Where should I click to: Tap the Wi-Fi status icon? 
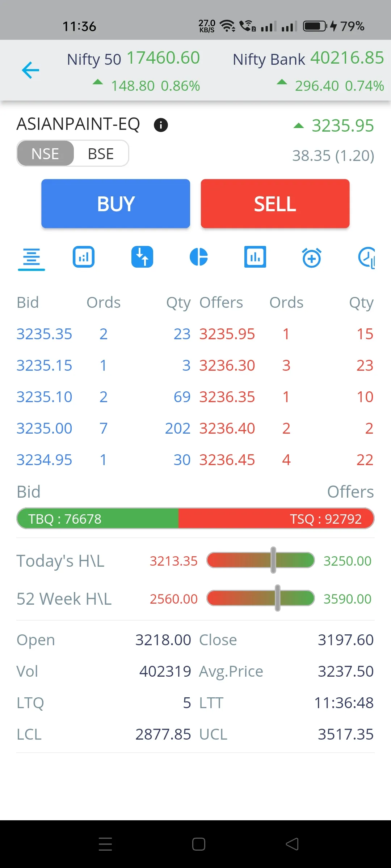228,26
